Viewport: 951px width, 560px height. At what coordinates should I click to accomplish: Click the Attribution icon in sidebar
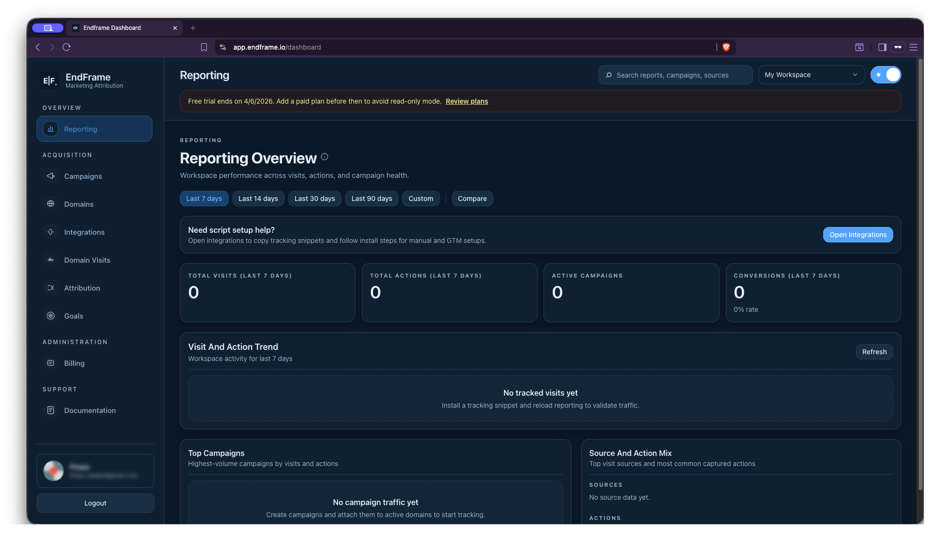tap(51, 288)
